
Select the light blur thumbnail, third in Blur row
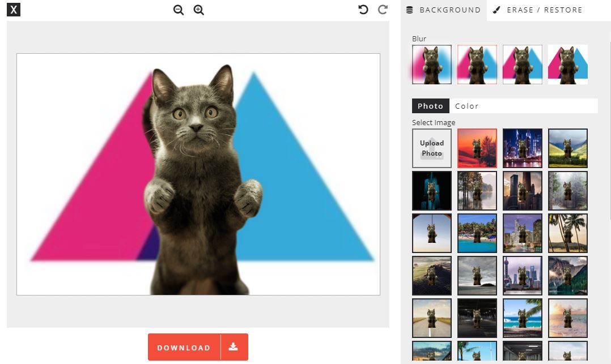point(522,65)
